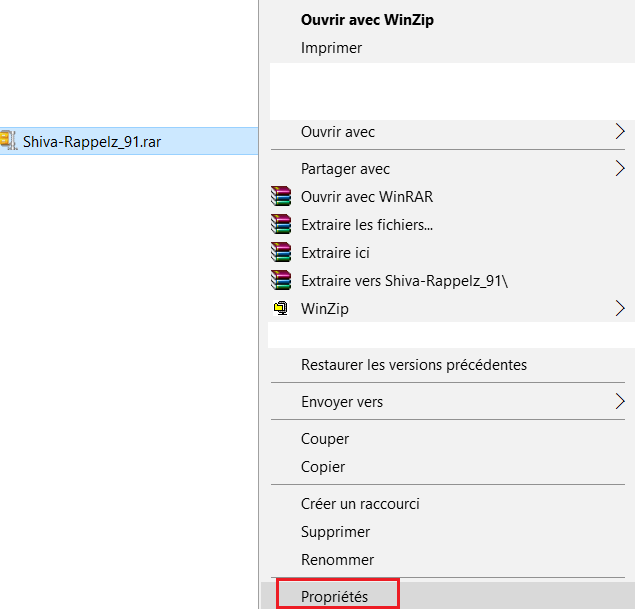Select the Shiva-Rappelz_91.rar file name

coord(92,142)
